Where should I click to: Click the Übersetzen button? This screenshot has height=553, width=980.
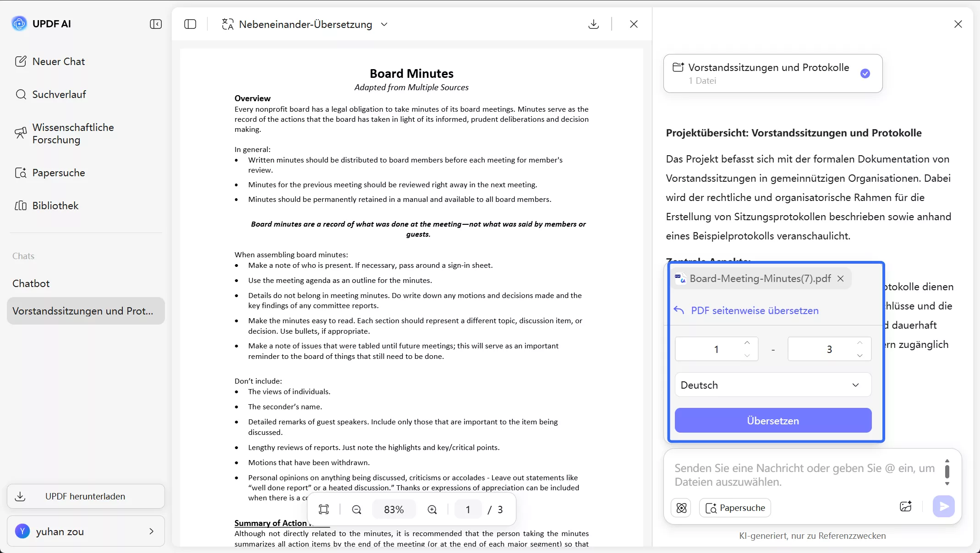(772, 421)
